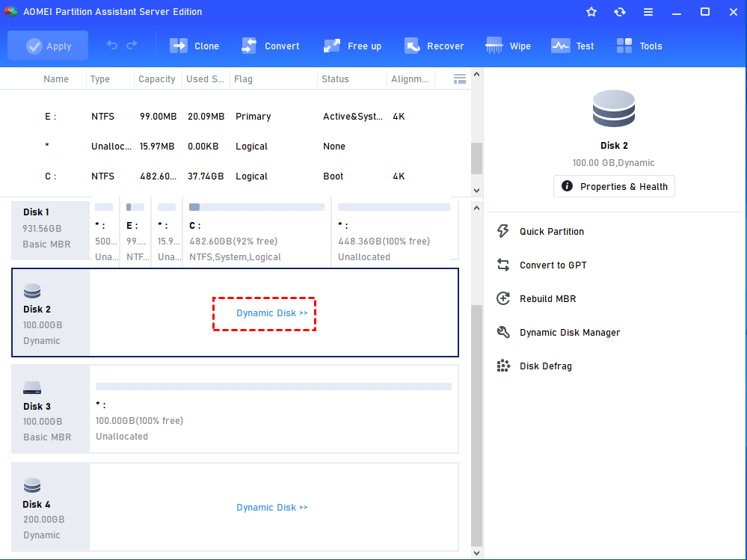Click the disk map scroll-up arrow
This screenshot has height=560, width=747.
[476, 208]
